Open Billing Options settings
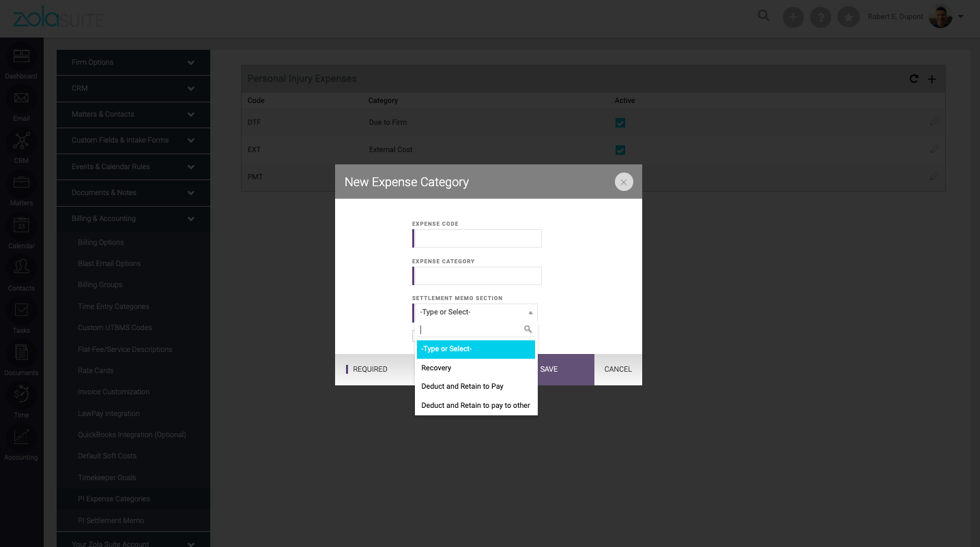Image resolution: width=980 pixels, height=547 pixels. [101, 242]
